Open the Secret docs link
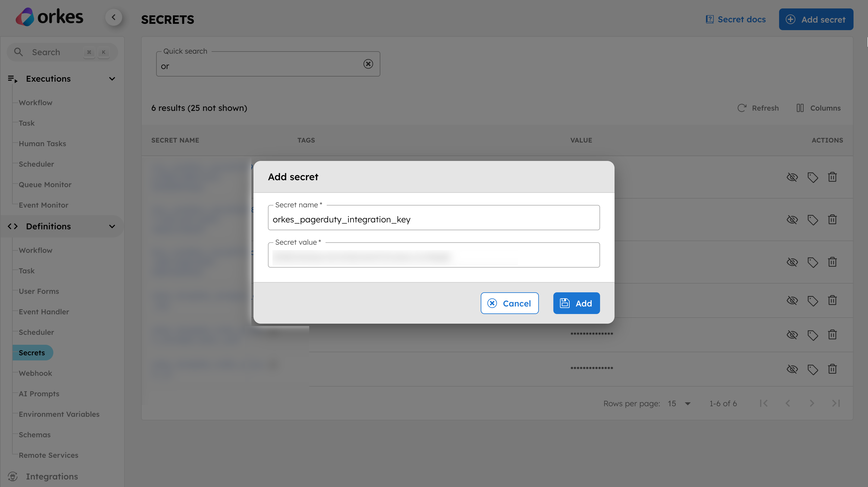The image size is (868, 487). (736, 19)
